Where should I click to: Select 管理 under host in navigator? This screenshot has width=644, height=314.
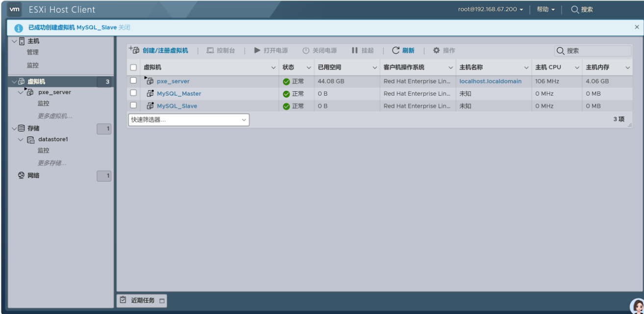coord(33,52)
